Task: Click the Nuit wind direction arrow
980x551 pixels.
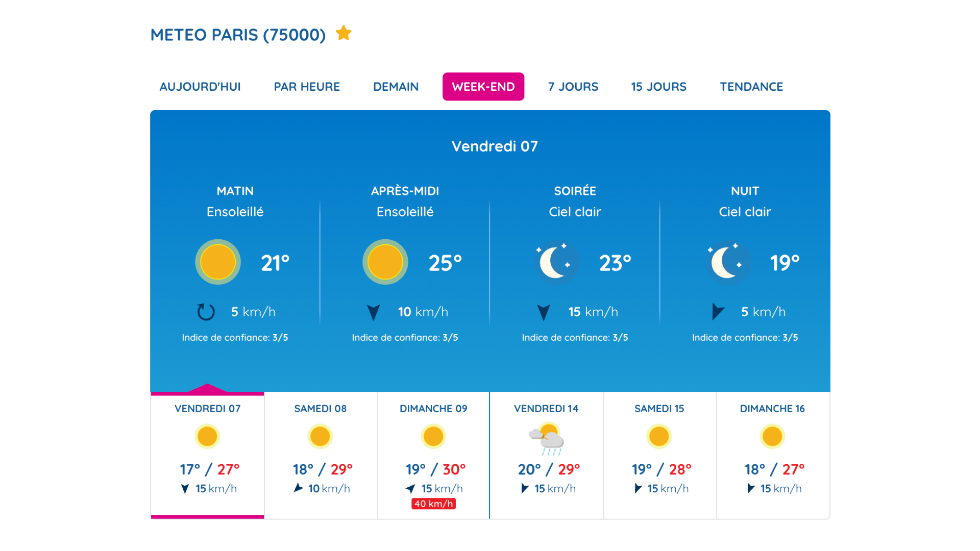Action: [718, 311]
